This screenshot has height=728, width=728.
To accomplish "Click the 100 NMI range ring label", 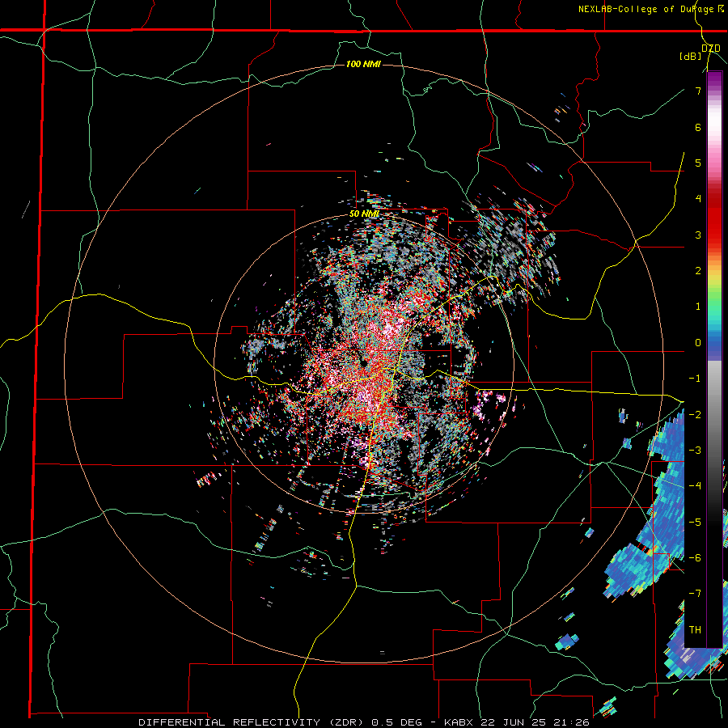I will click(x=363, y=64).
